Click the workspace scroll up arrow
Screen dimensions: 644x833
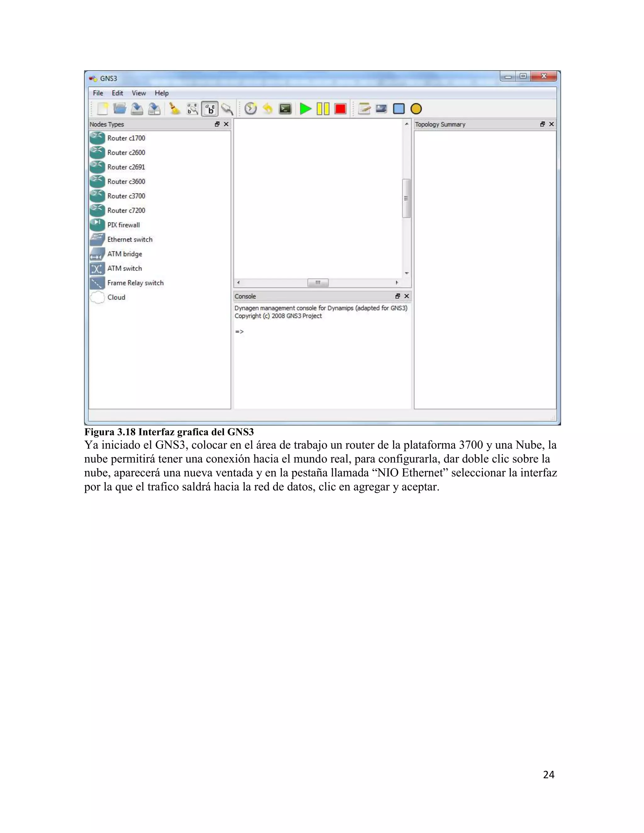click(x=406, y=124)
